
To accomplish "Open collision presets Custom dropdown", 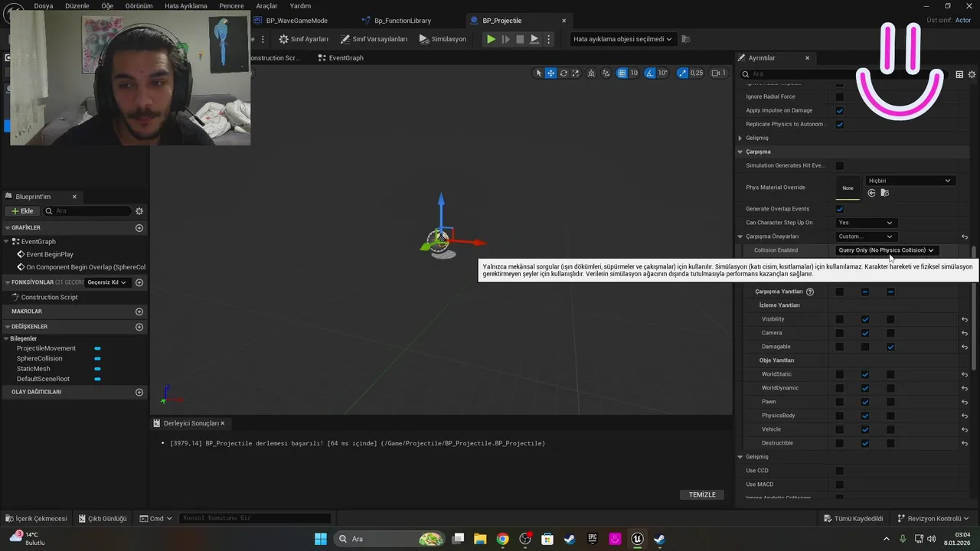I will click(x=865, y=236).
